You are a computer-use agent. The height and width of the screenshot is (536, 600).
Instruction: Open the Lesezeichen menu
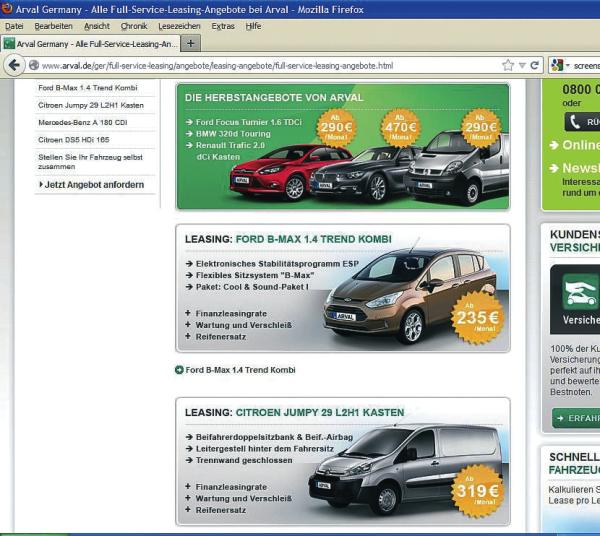179,26
